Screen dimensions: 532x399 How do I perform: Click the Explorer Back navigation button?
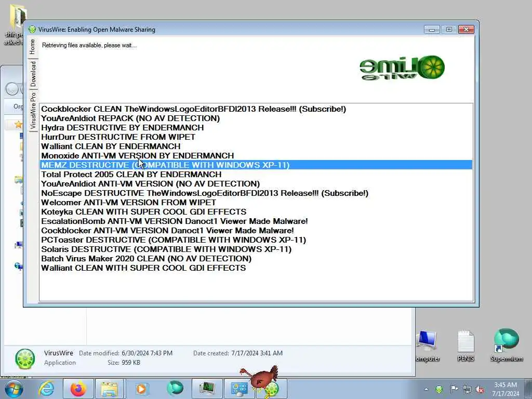pos(12,89)
